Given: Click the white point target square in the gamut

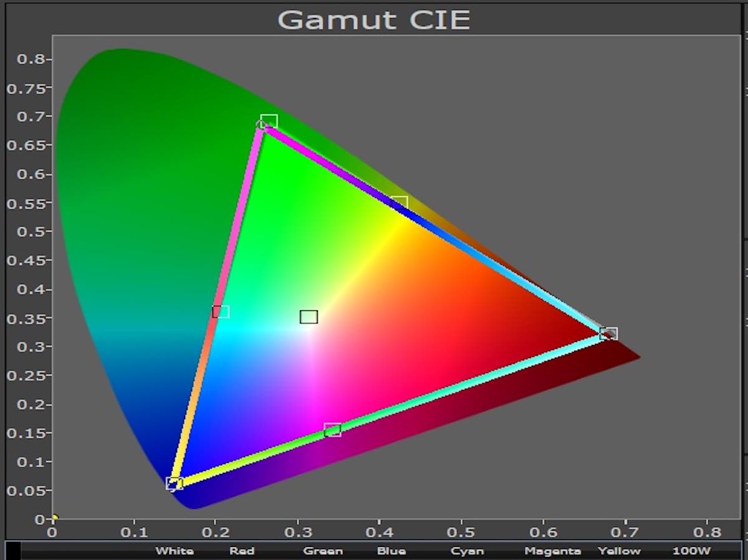Looking at the screenshot, I should pos(309,317).
